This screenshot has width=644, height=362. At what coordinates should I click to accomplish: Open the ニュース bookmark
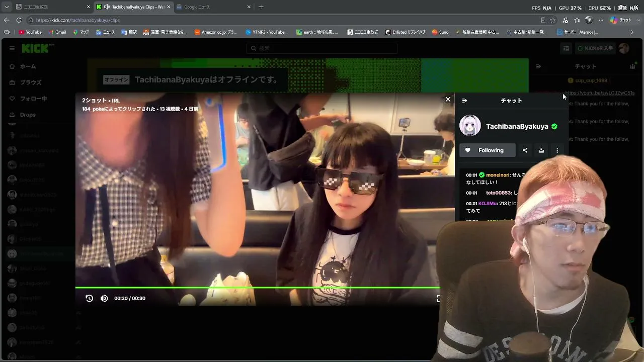(x=105, y=32)
